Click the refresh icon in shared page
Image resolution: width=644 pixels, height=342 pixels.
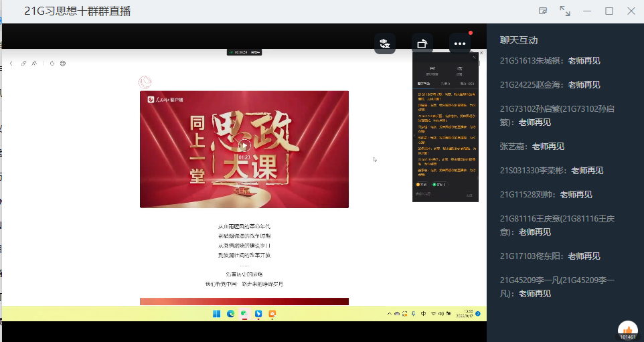pyautogui.click(x=52, y=64)
